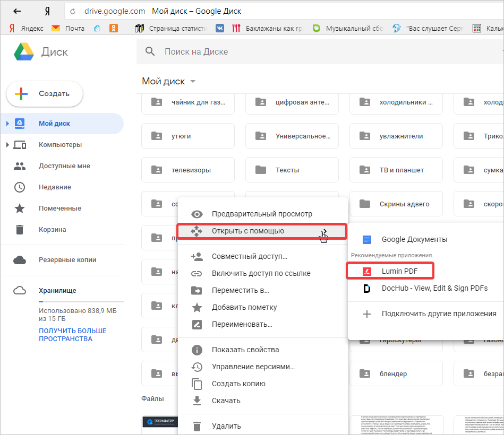Click the DocHub app icon

pyautogui.click(x=366, y=288)
